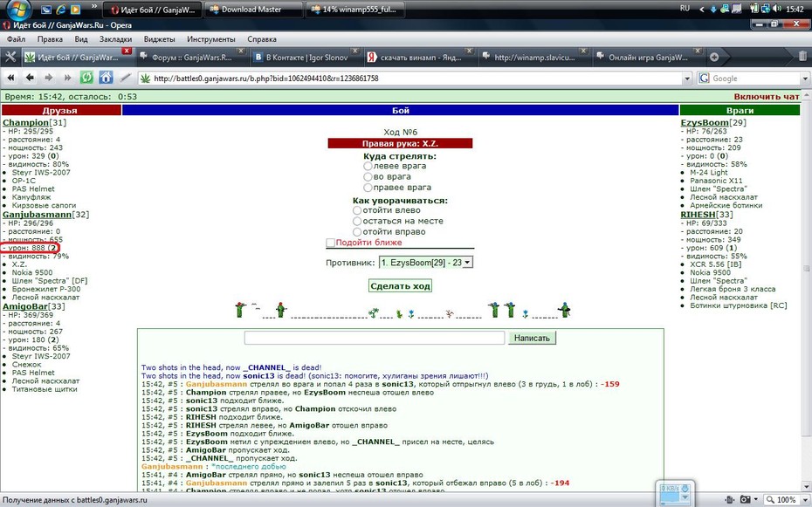Click the chat message input field
The width and height of the screenshot is (812, 507).
click(375, 338)
